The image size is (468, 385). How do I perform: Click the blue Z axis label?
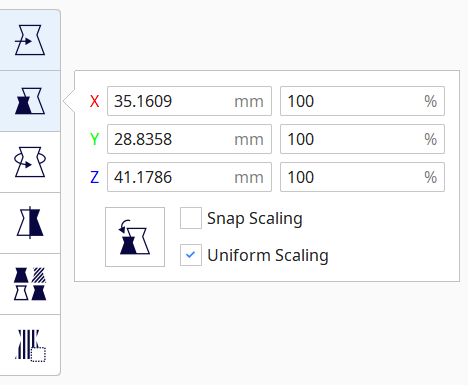[95, 177]
